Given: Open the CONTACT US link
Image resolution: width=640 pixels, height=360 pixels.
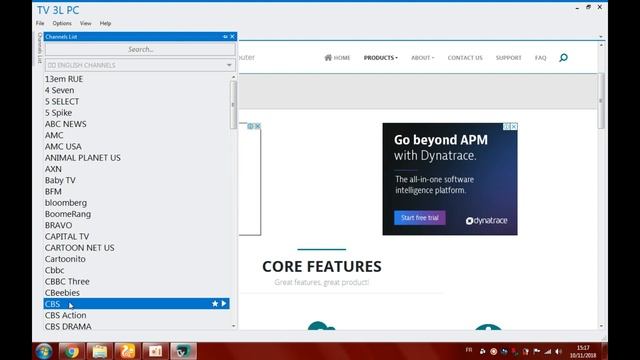Looking at the screenshot, I should (x=465, y=58).
